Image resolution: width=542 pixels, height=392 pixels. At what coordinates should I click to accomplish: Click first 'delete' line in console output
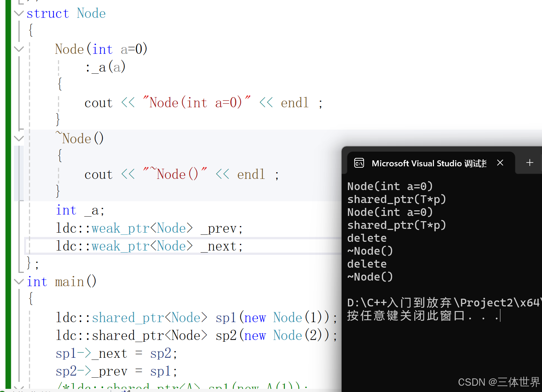[367, 238]
